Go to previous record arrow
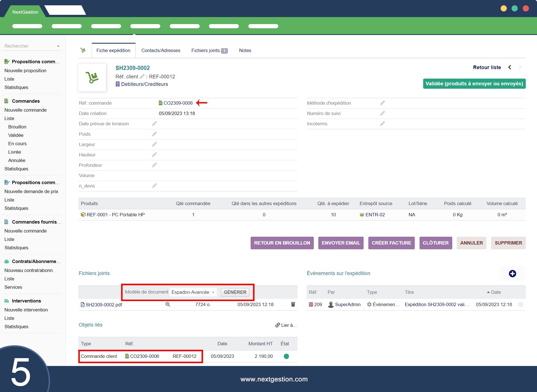Screen dimensions: 537x392 pos(510,67)
